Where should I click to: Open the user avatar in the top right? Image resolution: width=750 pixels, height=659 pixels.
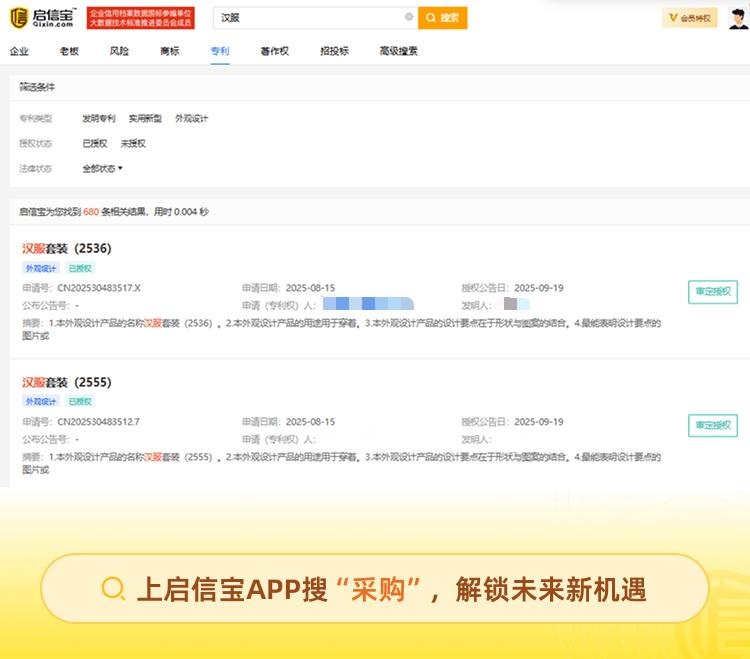(738, 18)
